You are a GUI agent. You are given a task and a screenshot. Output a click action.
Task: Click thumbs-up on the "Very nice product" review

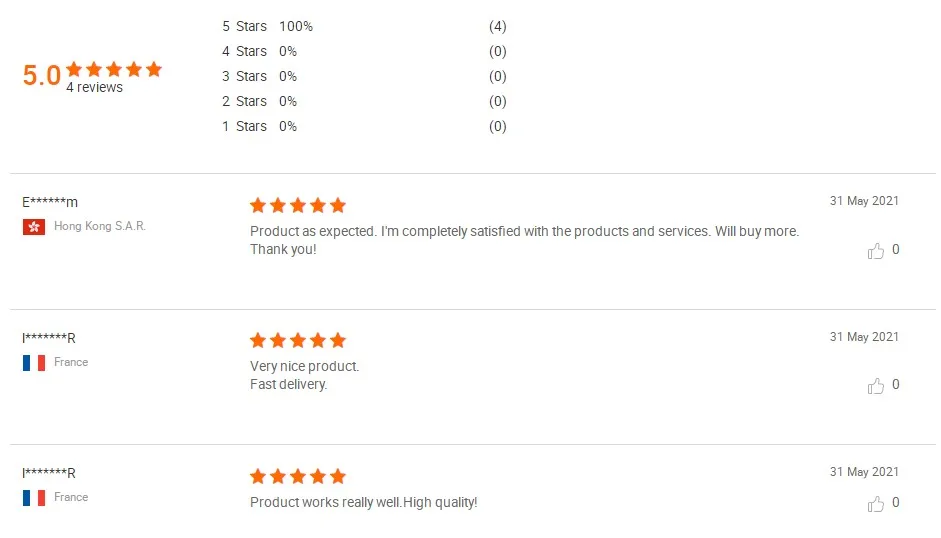[x=876, y=386]
